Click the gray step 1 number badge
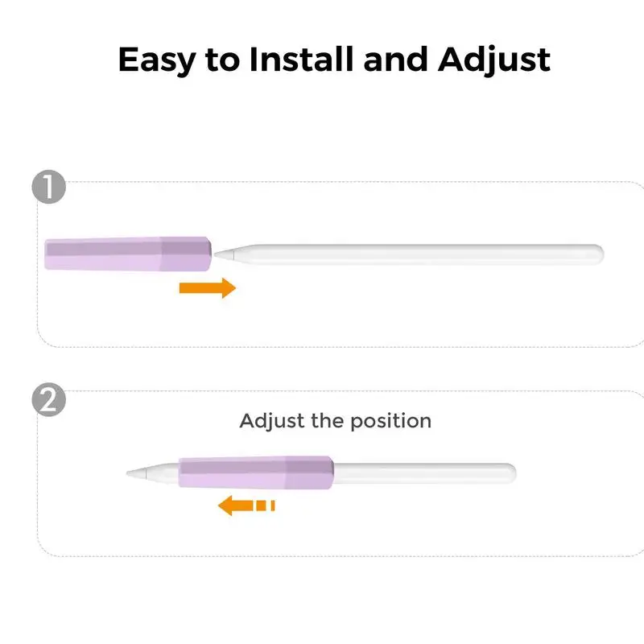644x644 pixels. [47, 188]
